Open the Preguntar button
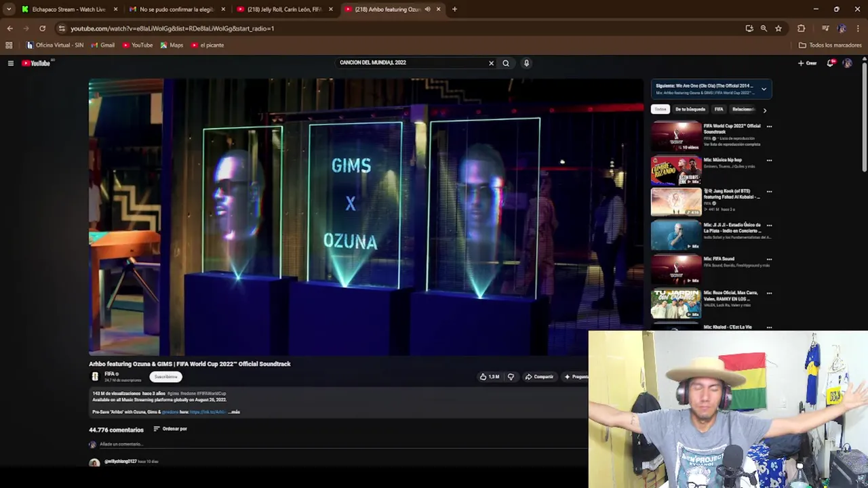 click(576, 377)
